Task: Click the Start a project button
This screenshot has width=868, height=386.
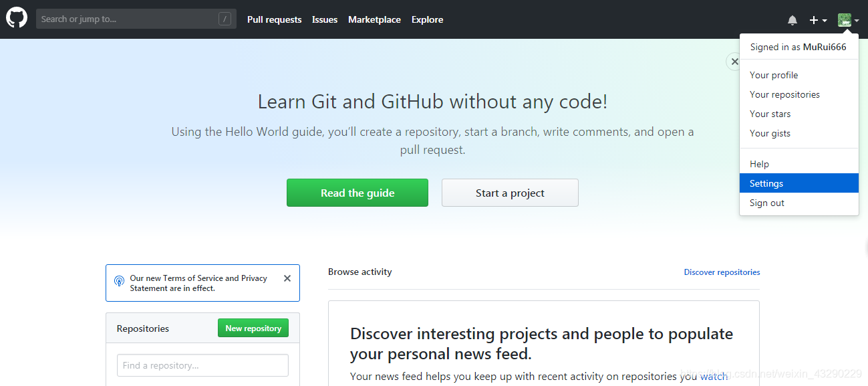Action: pyautogui.click(x=510, y=193)
